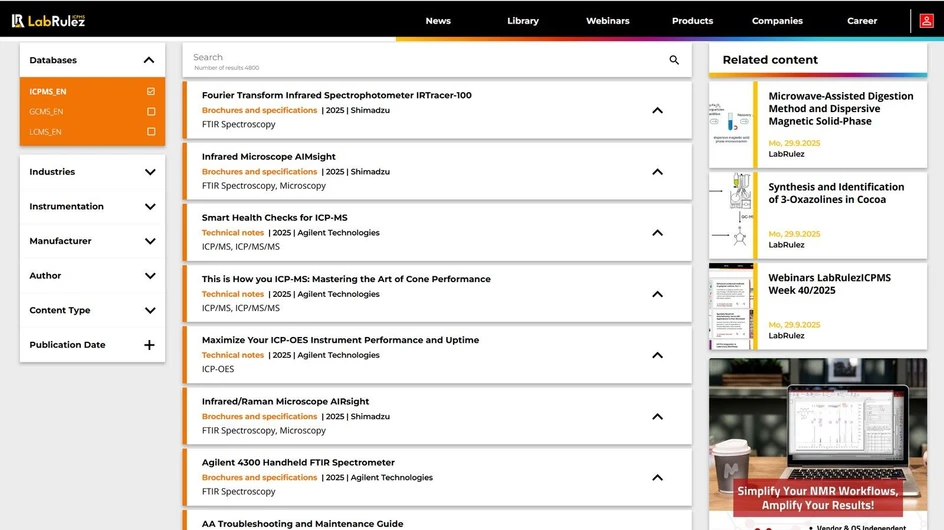This screenshot has height=530, width=944.
Task: Collapse the IRTracer-100 result chevron
Action: click(657, 110)
